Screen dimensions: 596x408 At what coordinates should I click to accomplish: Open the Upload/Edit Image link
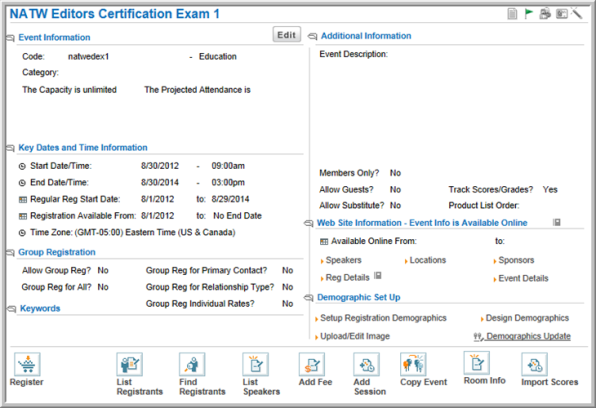[355, 336]
